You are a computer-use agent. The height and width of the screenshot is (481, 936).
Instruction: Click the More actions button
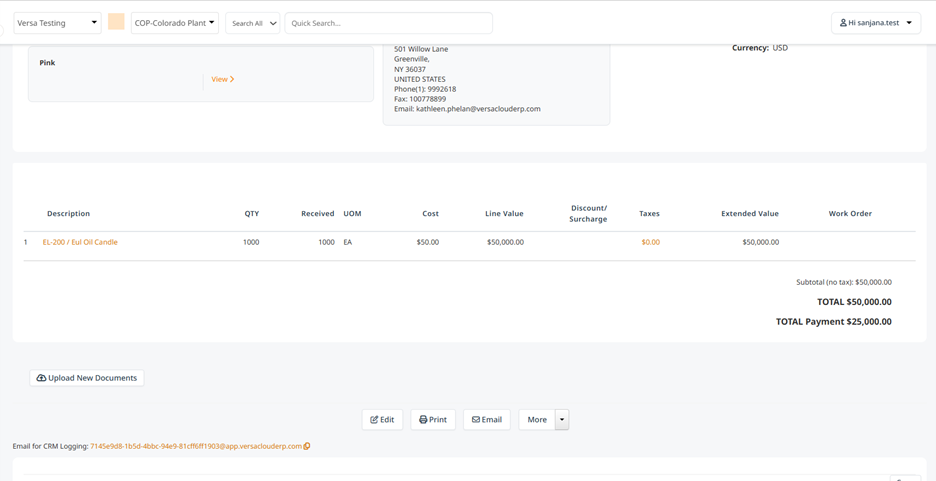(537, 420)
